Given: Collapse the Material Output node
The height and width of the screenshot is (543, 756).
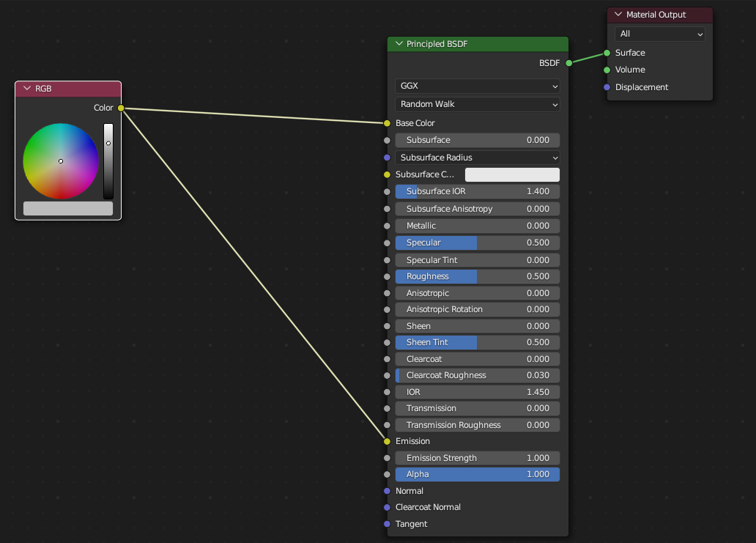Looking at the screenshot, I should click(x=618, y=15).
